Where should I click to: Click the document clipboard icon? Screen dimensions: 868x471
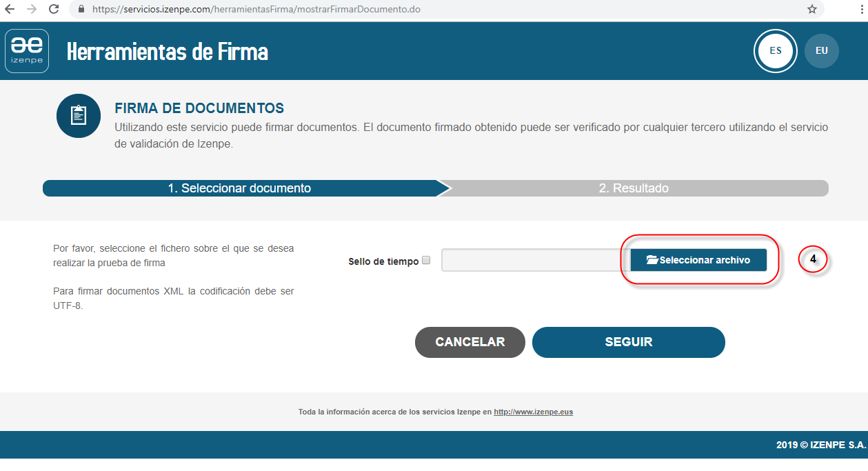point(79,116)
